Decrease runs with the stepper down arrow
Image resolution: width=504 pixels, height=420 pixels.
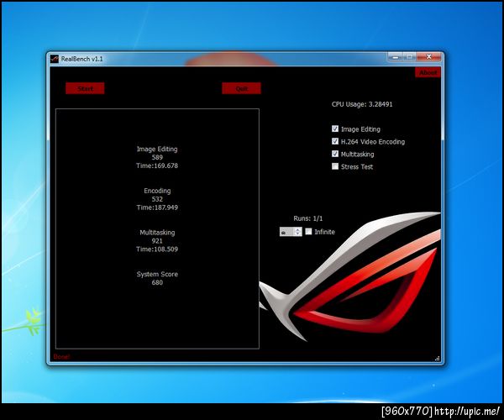click(298, 234)
